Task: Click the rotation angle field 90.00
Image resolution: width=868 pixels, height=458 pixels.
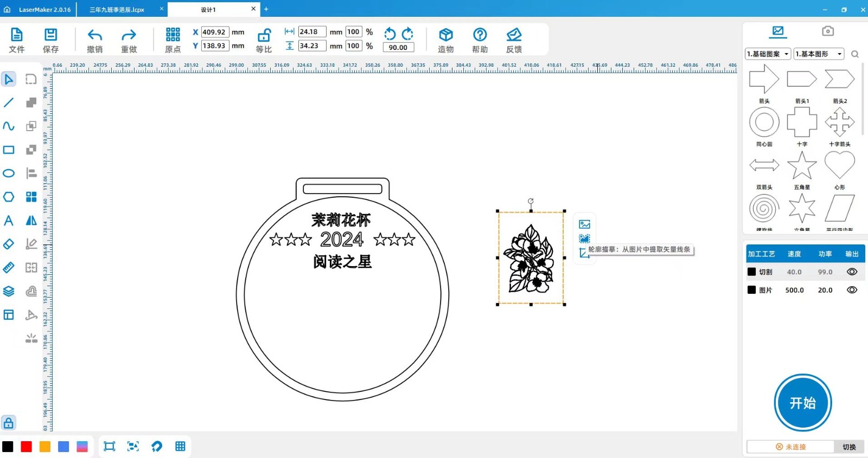Action: [398, 47]
